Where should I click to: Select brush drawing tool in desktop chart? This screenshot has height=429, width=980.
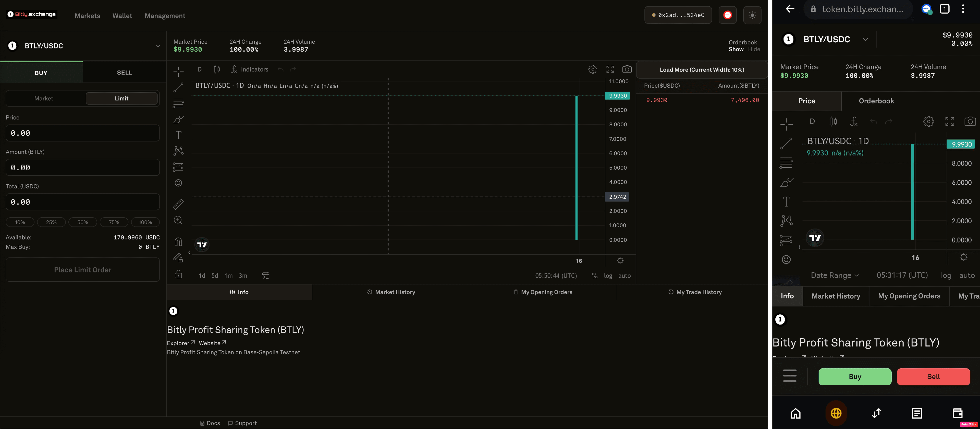(x=178, y=119)
